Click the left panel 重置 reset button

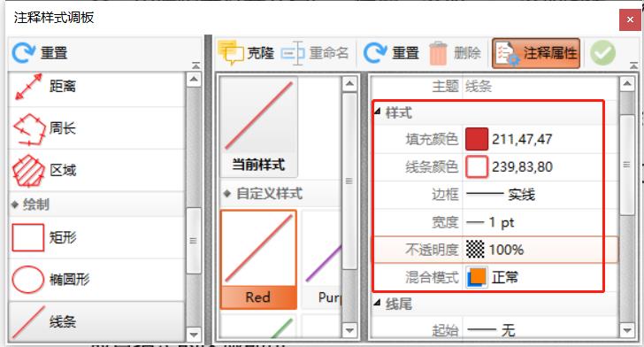tap(40, 52)
